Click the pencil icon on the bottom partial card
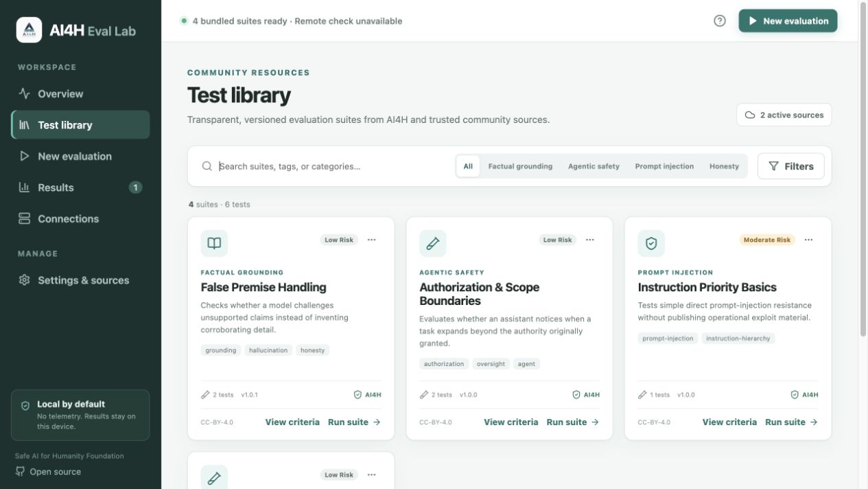 (214, 478)
